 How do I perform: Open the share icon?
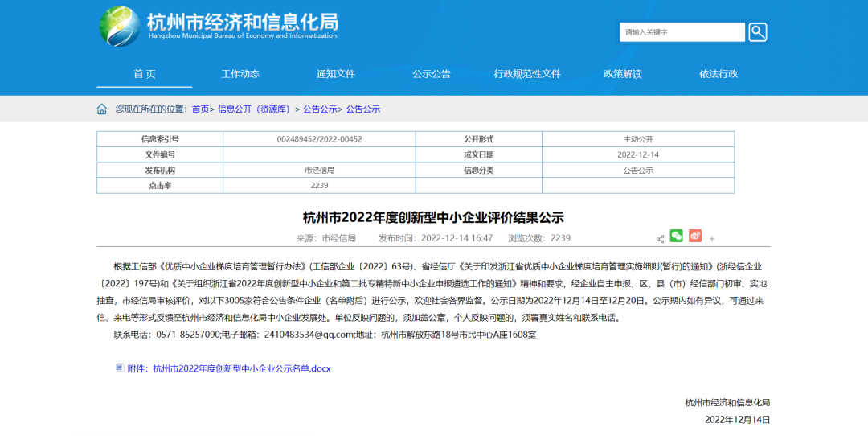[x=660, y=239]
